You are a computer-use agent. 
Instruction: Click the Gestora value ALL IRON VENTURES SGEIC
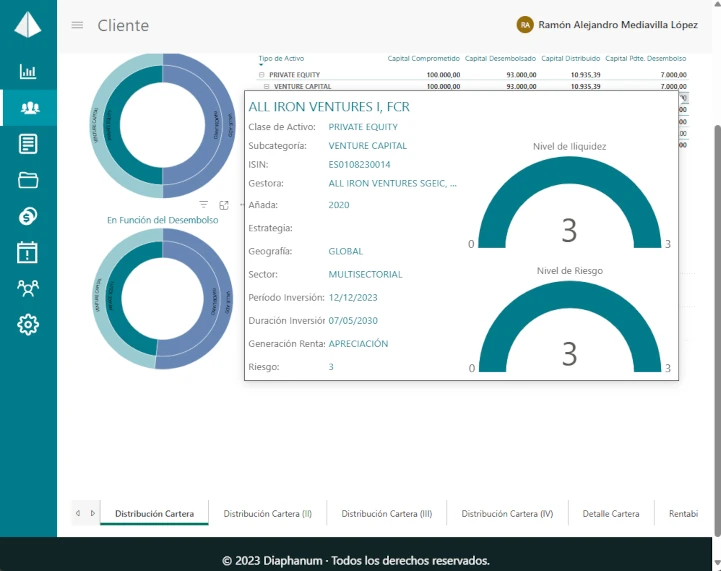pos(392,183)
